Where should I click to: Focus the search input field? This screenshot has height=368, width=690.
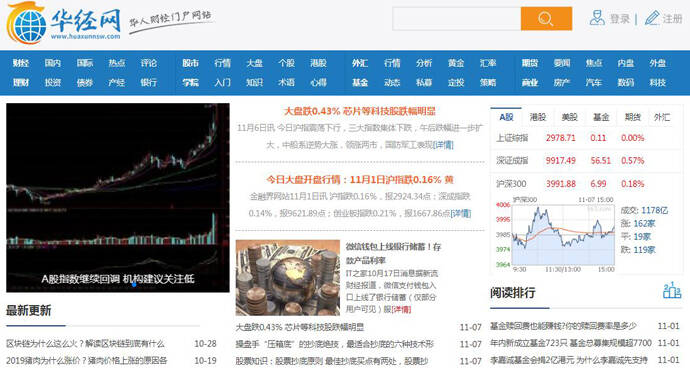point(457,18)
